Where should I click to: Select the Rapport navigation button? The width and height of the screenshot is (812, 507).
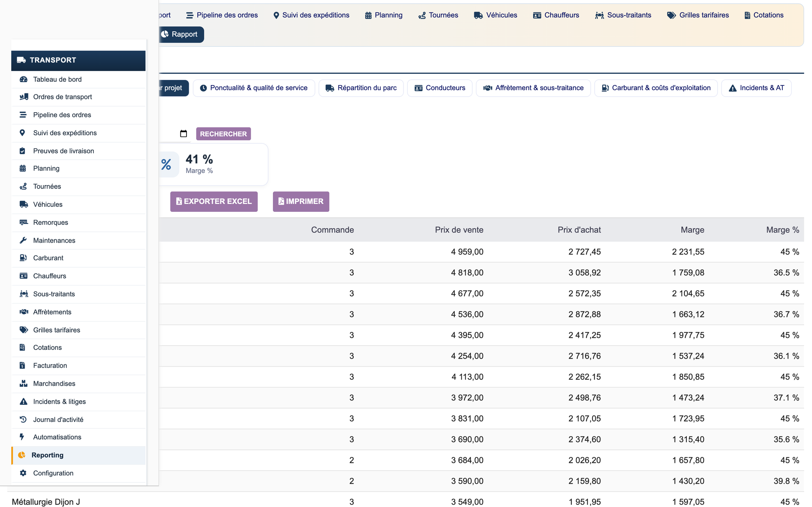click(x=181, y=34)
